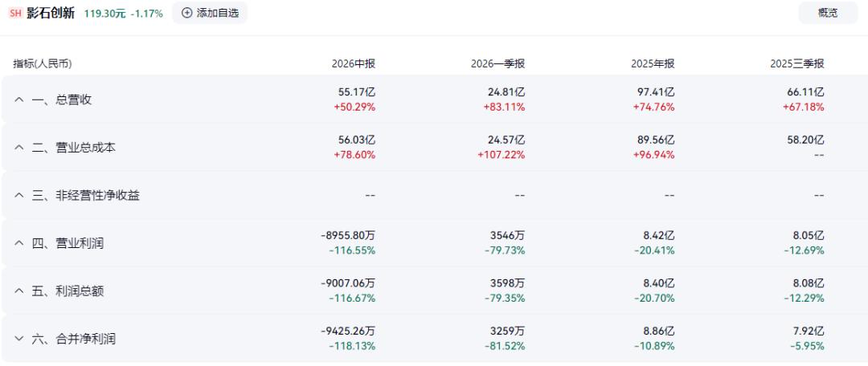The width and height of the screenshot is (868, 366).
Task: Click 55.17亿 revenue value in 2026中报
Action: tap(357, 92)
